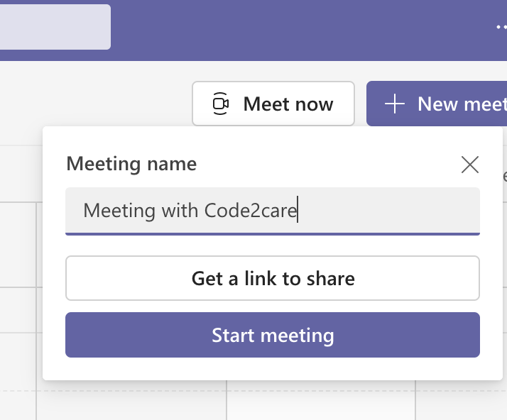The width and height of the screenshot is (507, 420).
Task: Click the purple Teams title bar
Action: 284,28
